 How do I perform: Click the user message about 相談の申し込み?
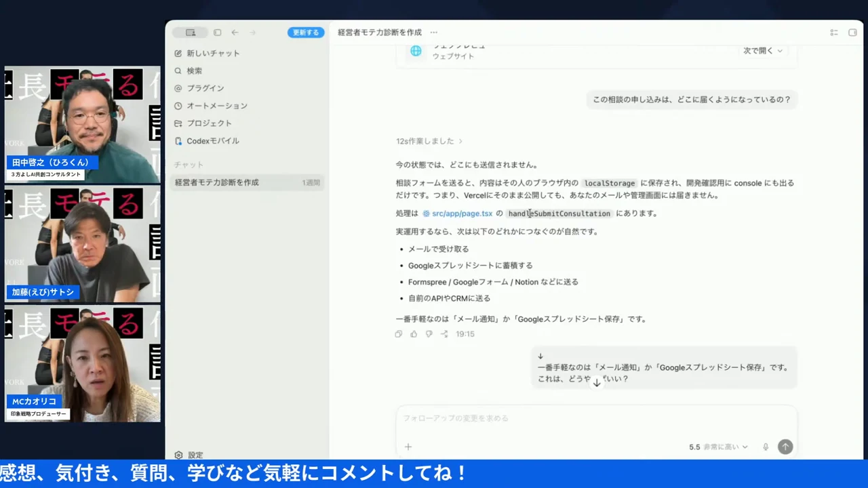[692, 100]
